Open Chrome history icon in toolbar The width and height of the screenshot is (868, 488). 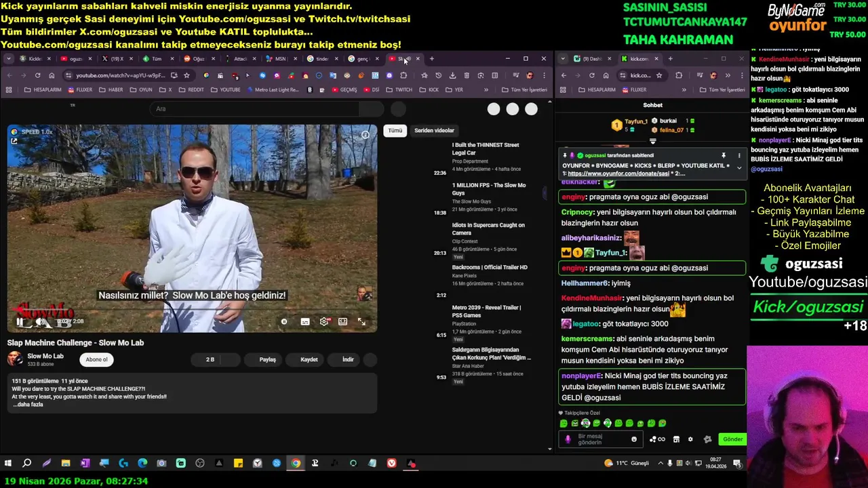[x=438, y=75]
